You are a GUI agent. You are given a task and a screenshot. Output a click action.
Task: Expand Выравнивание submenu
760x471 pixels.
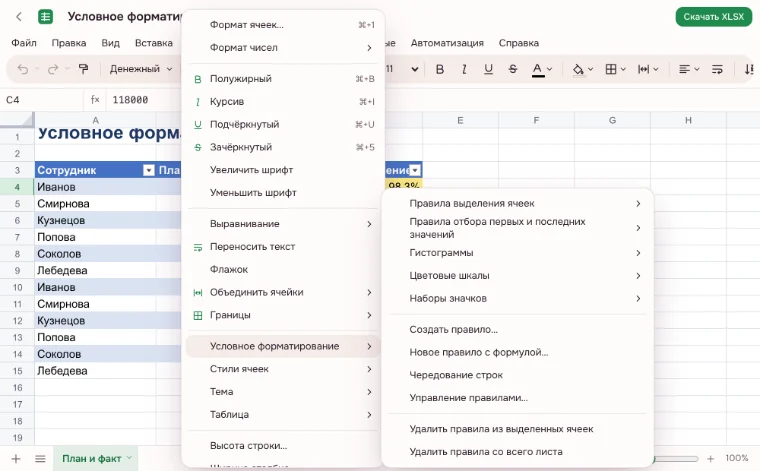point(283,223)
